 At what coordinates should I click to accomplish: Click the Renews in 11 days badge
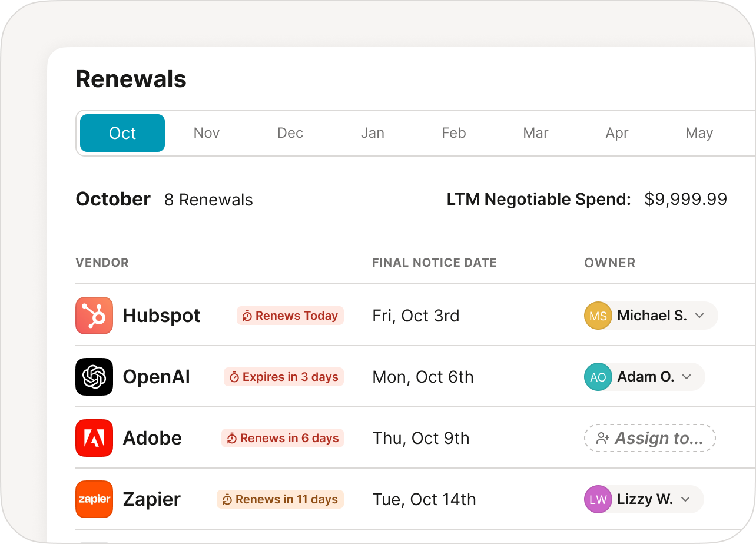(280, 499)
